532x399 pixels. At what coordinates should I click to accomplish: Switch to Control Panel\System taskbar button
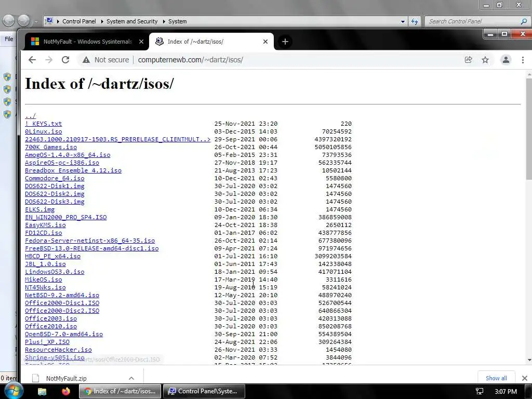coord(204,392)
